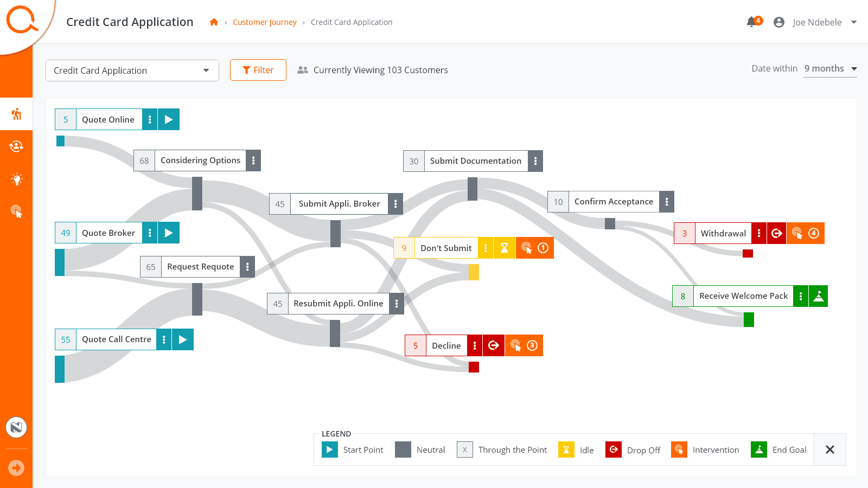This screenshot has height=488, width=868.
Task: Open the Considering Options three-dot menu
Action: (253, 160)
